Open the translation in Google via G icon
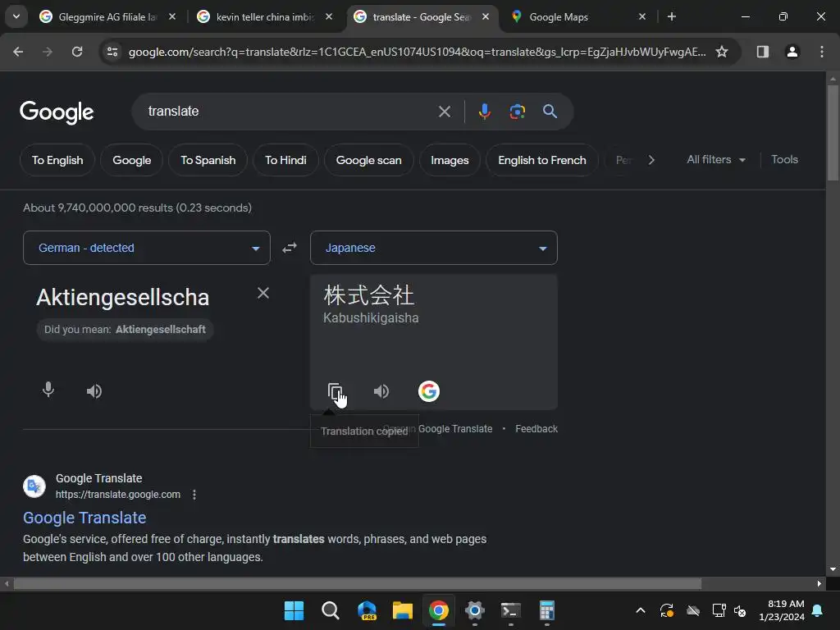 click(428, 391)
